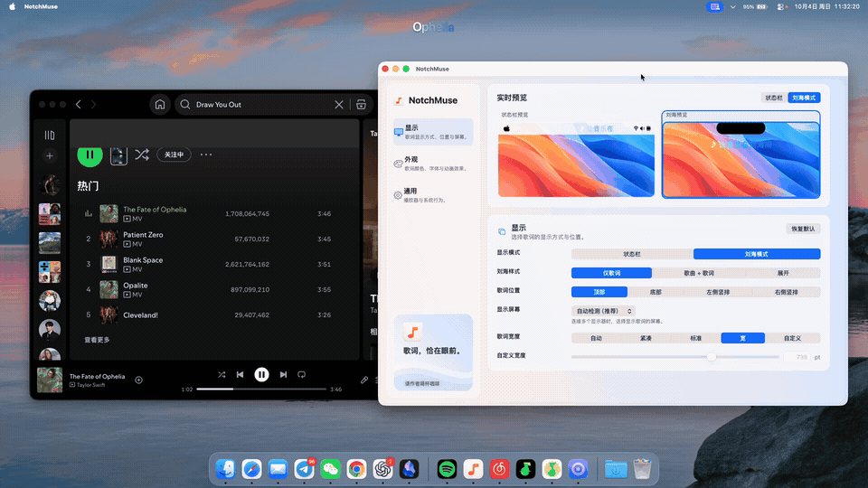Image resolution: width=868 pixels, height=488 pixels.
Task: Open the now playing album cover in Spotify
Action: pyautogui.click(x=49, y=380)
